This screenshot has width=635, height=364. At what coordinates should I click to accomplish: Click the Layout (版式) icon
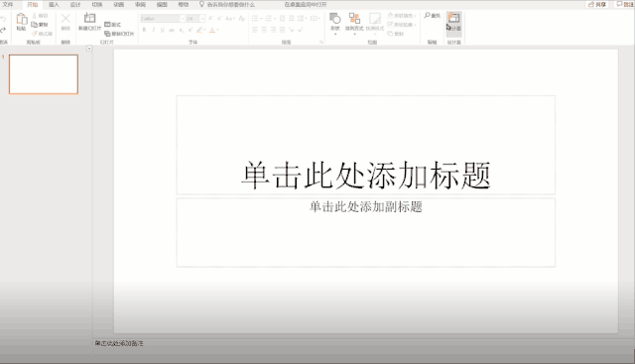tap(107, 25)
